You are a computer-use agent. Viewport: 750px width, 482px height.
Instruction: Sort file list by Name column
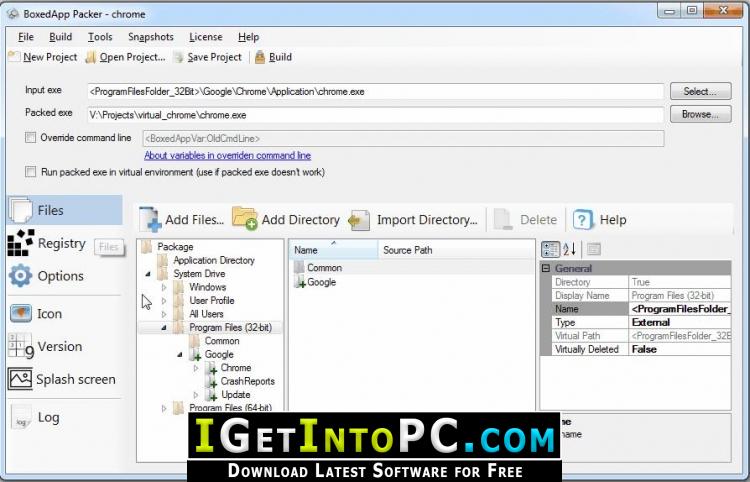[333, 250]
